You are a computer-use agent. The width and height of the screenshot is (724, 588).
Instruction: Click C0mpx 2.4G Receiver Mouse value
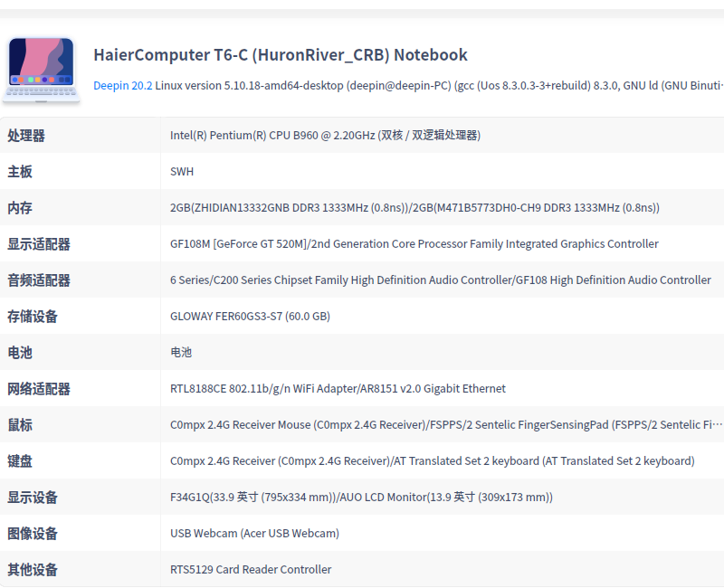pyautogui.click(x=446, y=424)
